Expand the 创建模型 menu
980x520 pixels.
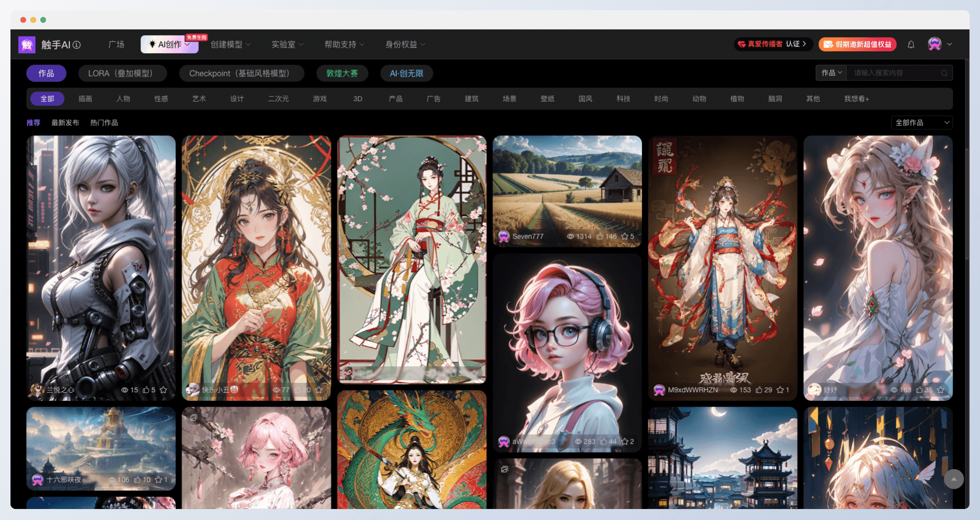(x=230, y=44)
